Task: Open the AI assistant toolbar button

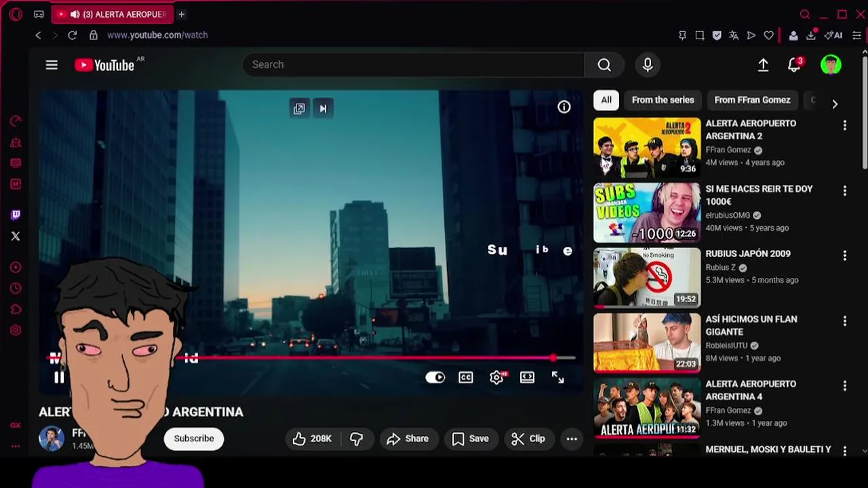Action: (833, 35)
